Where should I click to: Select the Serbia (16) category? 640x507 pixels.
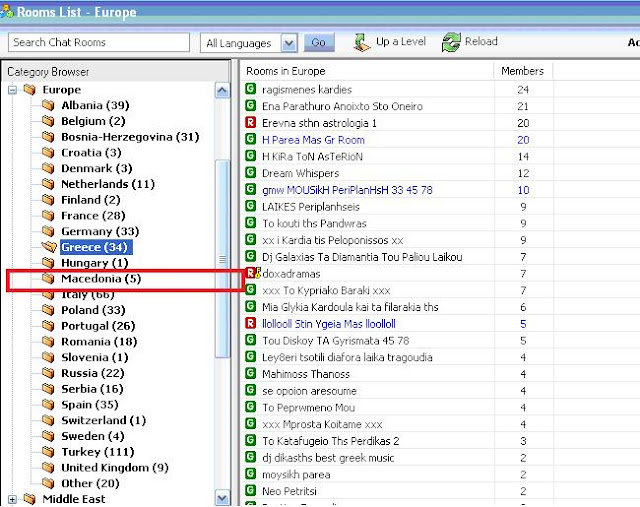click(x=92, y=389)
